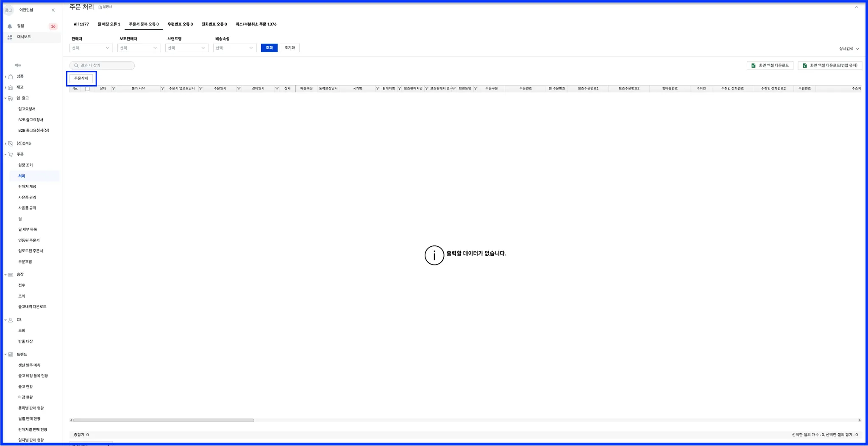This screenshot has height=446, width=868.
Task: Open B2B 출고요청서 in the sidebar
Action: coord(31,120)
